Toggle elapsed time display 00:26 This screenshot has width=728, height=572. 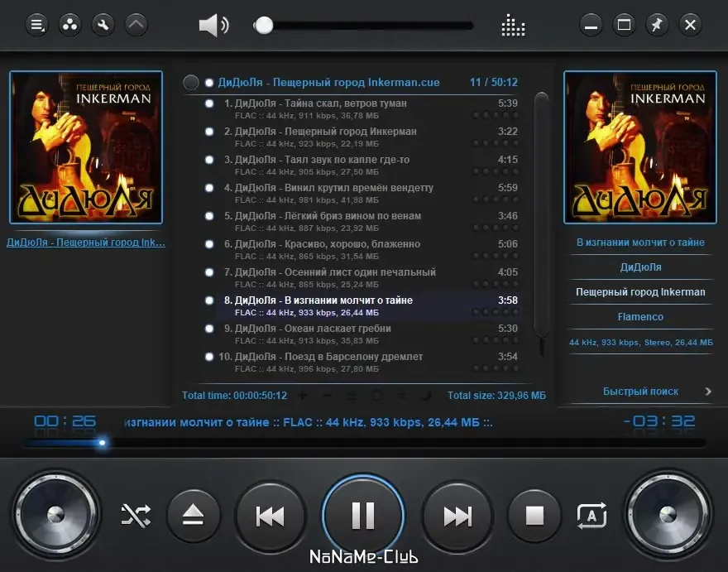tap(65, 421)
